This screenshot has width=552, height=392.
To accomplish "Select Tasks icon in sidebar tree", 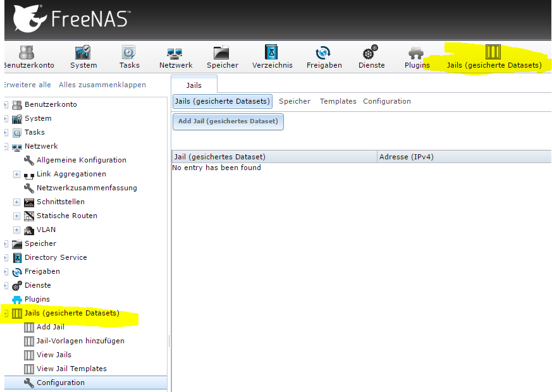I will 17,133.
